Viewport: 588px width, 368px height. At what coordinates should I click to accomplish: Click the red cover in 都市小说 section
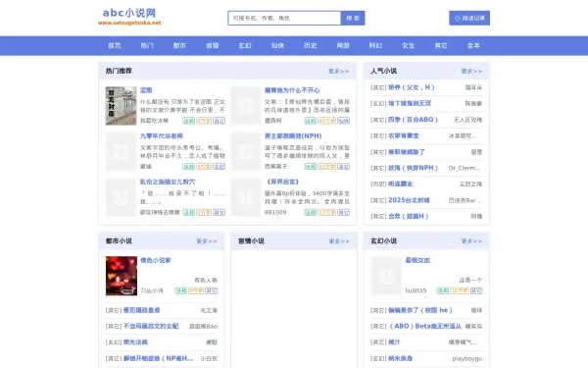coord(122,276)
